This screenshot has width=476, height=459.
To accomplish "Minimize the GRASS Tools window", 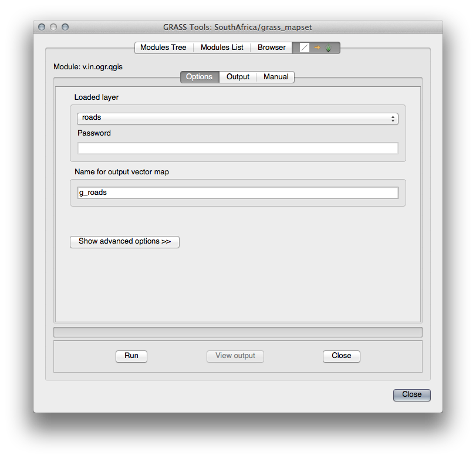I will coord(53,27).
